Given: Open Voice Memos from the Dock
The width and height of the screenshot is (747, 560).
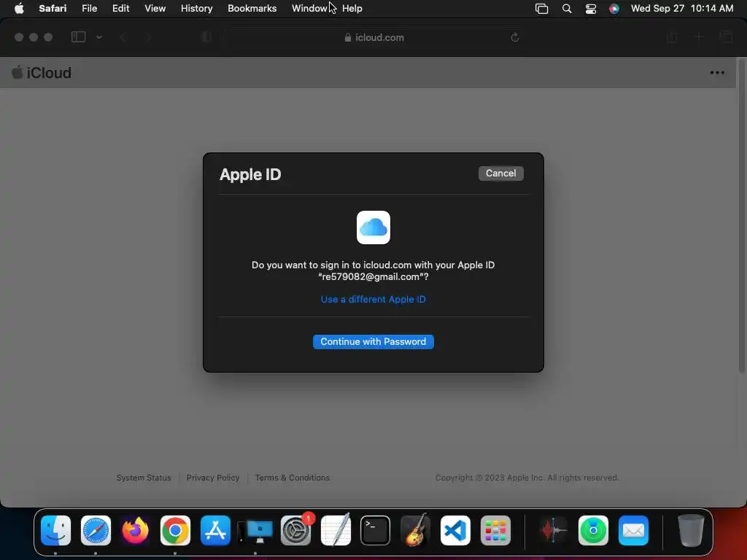Looking at the screenshot, I should (553, 531).
